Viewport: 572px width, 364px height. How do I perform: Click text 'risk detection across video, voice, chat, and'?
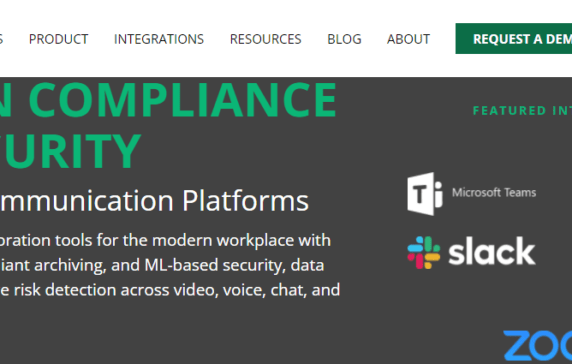coord(177,290)
